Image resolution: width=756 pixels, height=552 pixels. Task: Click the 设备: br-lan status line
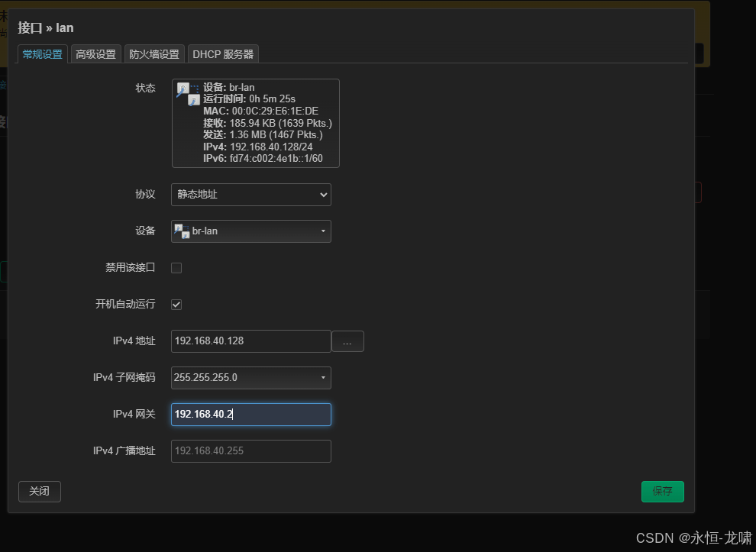[228, 87]
